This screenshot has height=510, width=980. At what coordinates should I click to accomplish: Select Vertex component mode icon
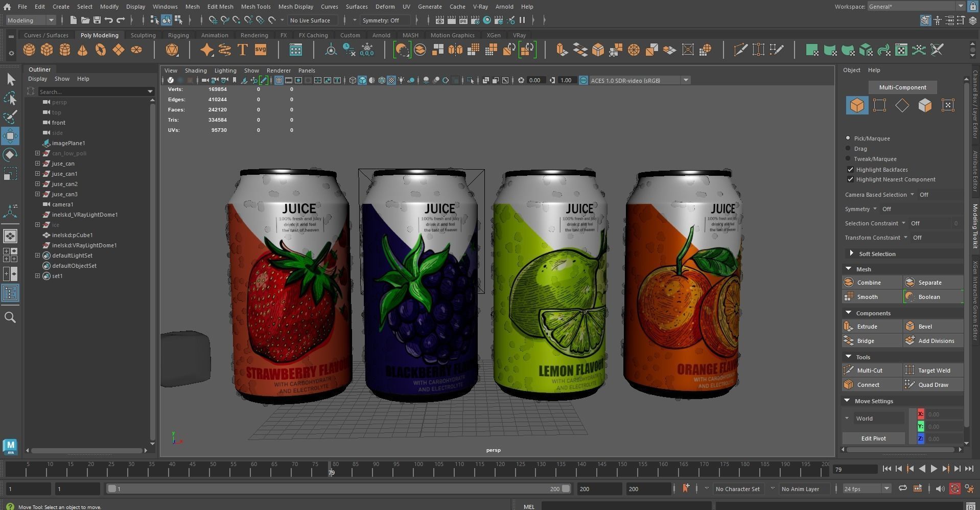[879, 105]
